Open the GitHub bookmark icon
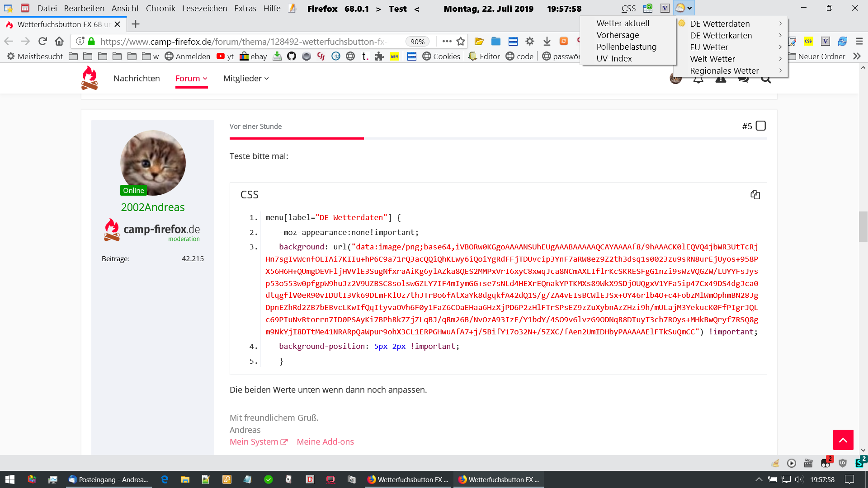 pos(292,56)
